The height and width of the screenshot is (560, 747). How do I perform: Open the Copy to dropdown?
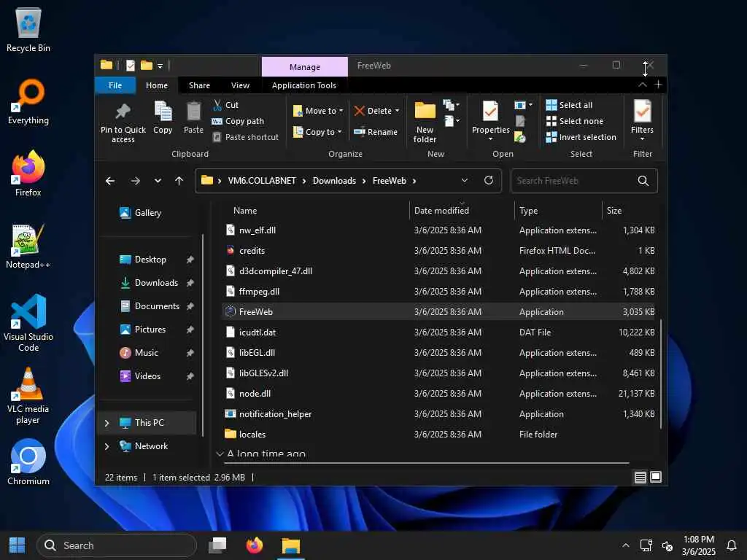coord(317,132)
